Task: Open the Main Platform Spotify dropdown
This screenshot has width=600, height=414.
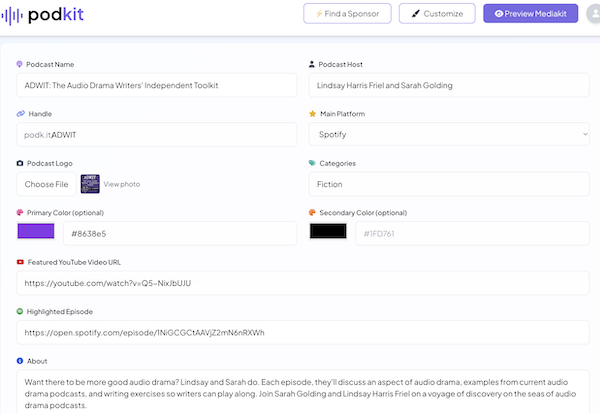Action: (449, 134)
